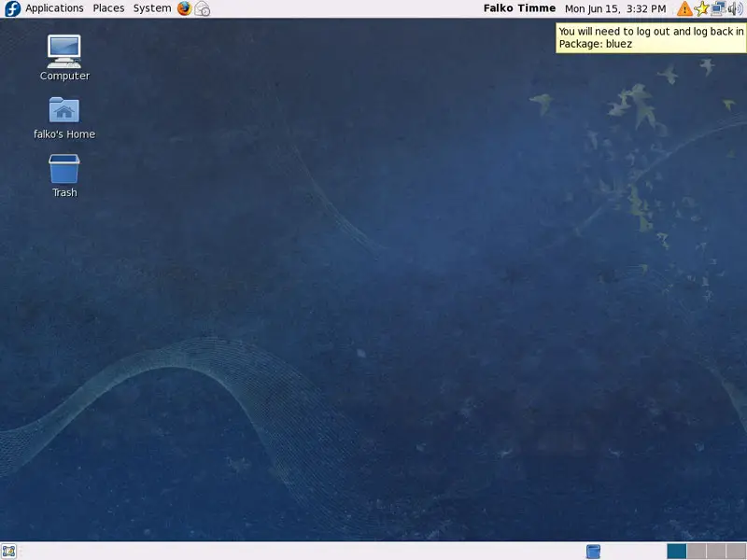
Task: Click the Trash applet in bottom panel
Action: point(593,552)
